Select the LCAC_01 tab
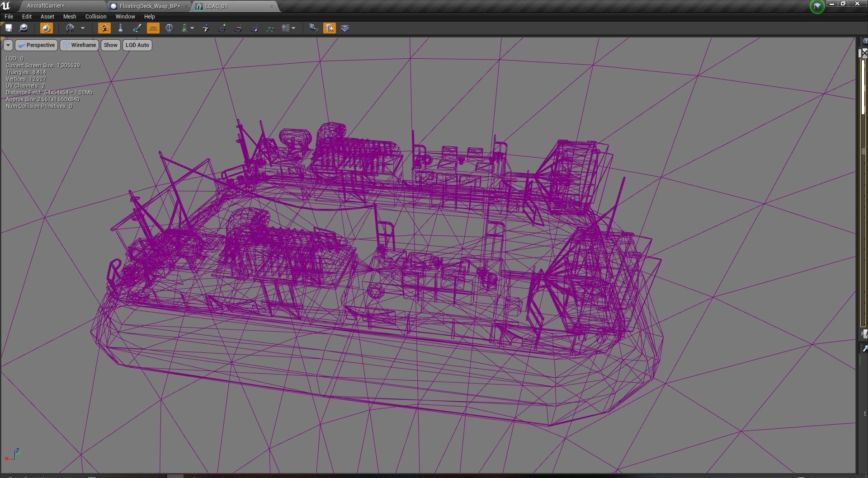The height and width of the screenshot is (478, 868). 234,6
